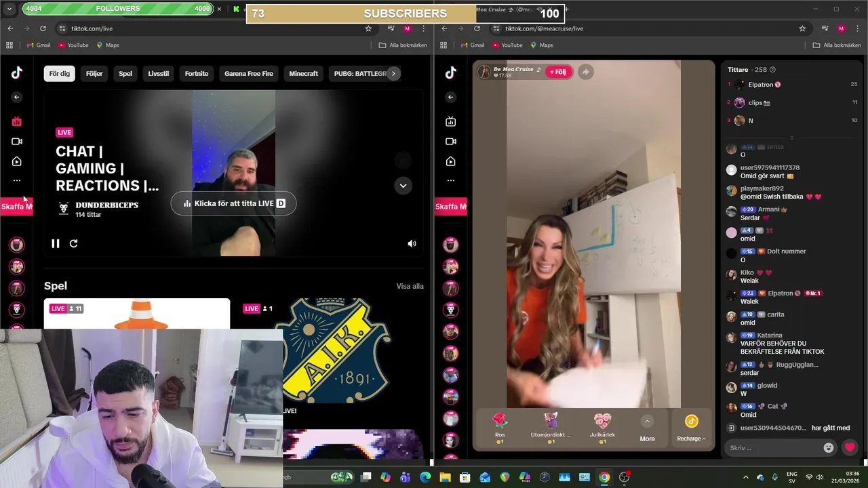Open three-dots more menu in right sidebar
Viewport: 868px width, 488px height.
pos(451,180)
